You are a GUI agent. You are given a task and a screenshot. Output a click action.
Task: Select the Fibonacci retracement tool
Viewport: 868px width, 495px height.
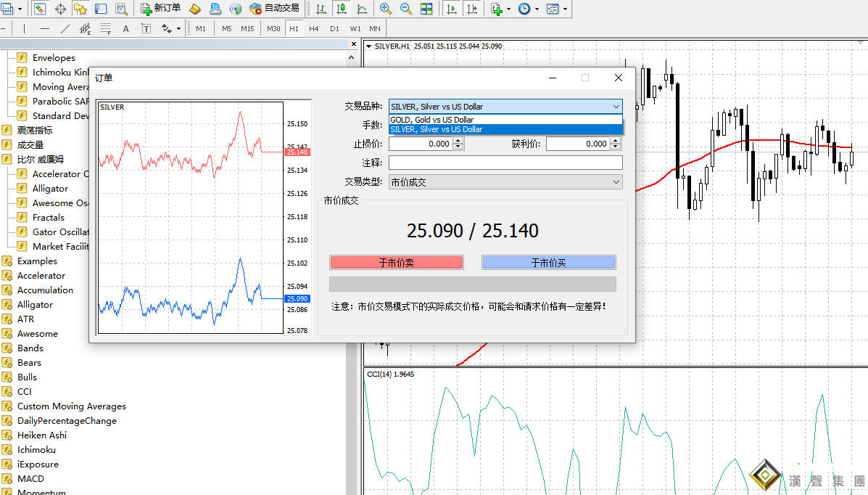[105, 28]
